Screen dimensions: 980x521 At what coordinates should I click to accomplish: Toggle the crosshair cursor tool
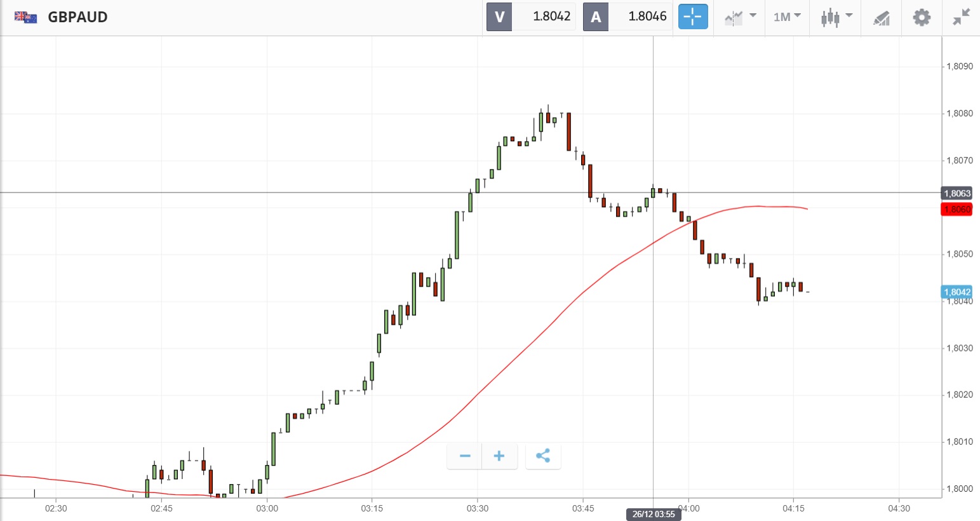click(x=692, y=17)
